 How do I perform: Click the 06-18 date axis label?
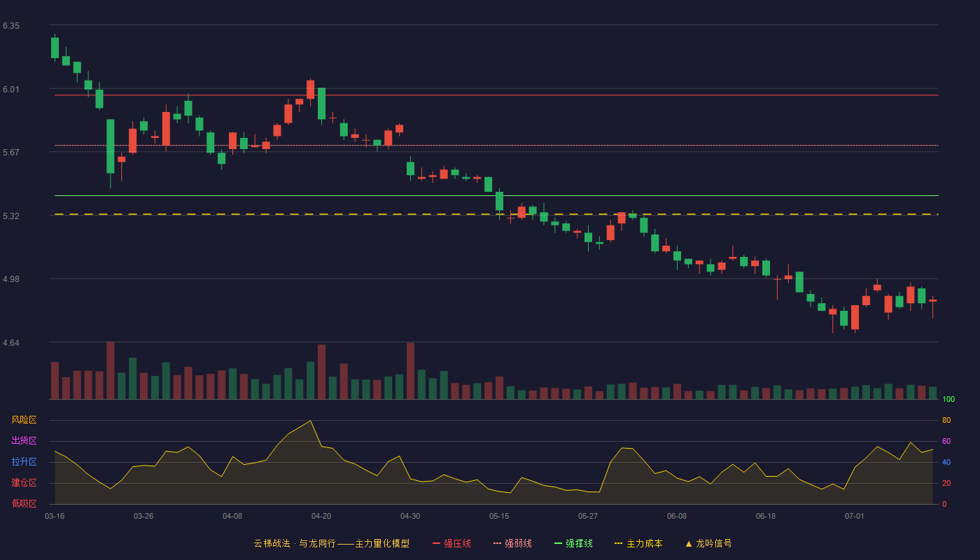coord(766,516)
